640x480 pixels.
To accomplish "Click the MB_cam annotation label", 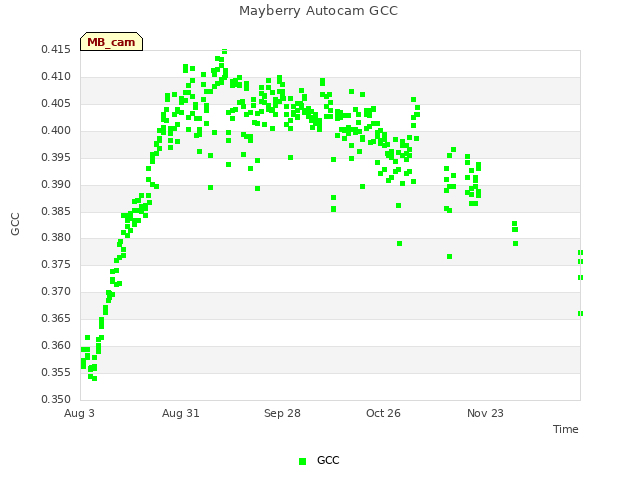I will tap(111, 42).
